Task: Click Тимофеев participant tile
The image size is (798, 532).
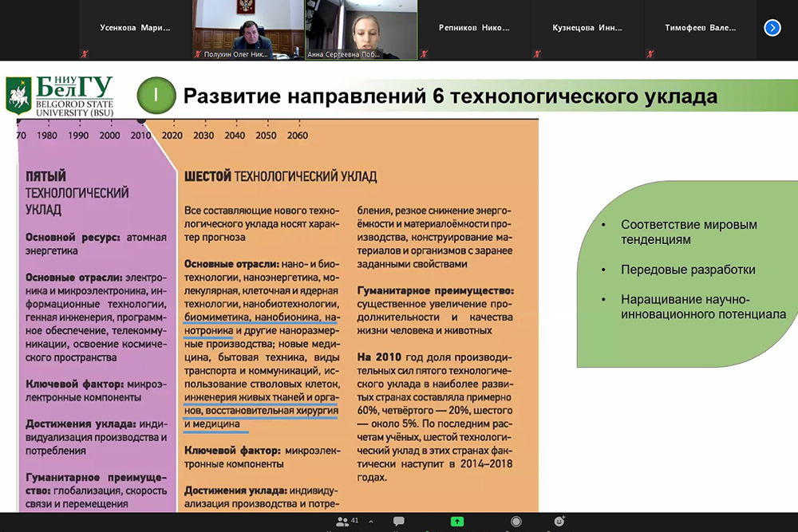Action: pyautogui.click(x=700, y=29)
